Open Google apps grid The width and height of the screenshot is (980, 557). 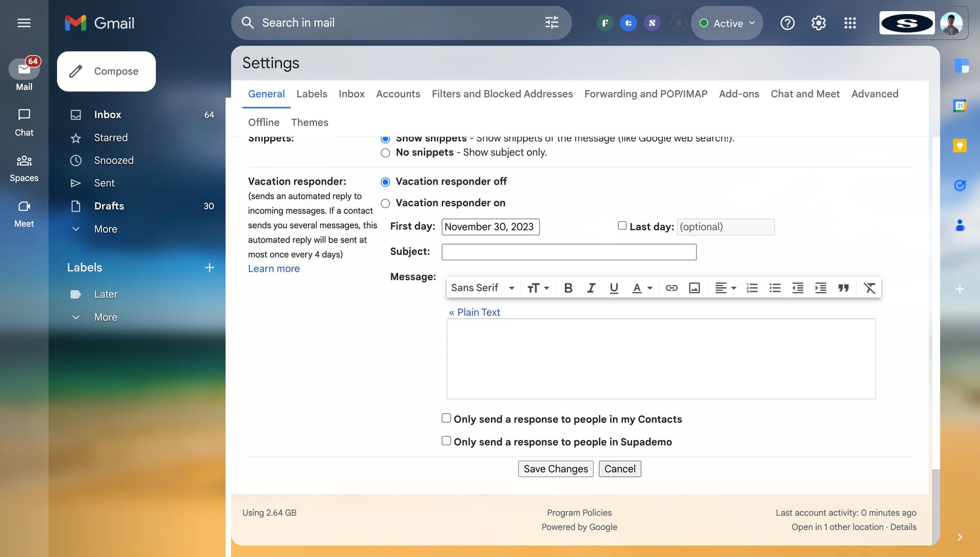[850, 23]
